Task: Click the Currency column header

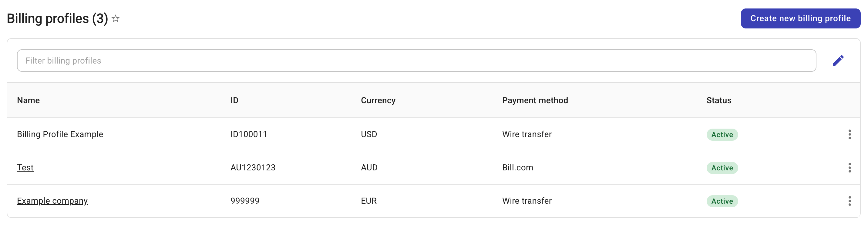Action: click(x=378, y=100)
